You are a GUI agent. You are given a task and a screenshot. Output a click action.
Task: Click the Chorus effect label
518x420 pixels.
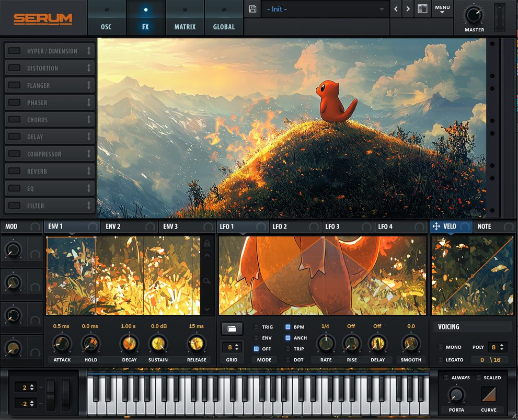[37, 120]
